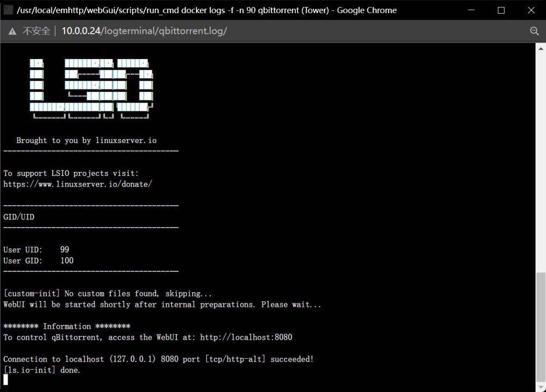Click 'Brought to you by linuxserver.io' line

(86, 140)
